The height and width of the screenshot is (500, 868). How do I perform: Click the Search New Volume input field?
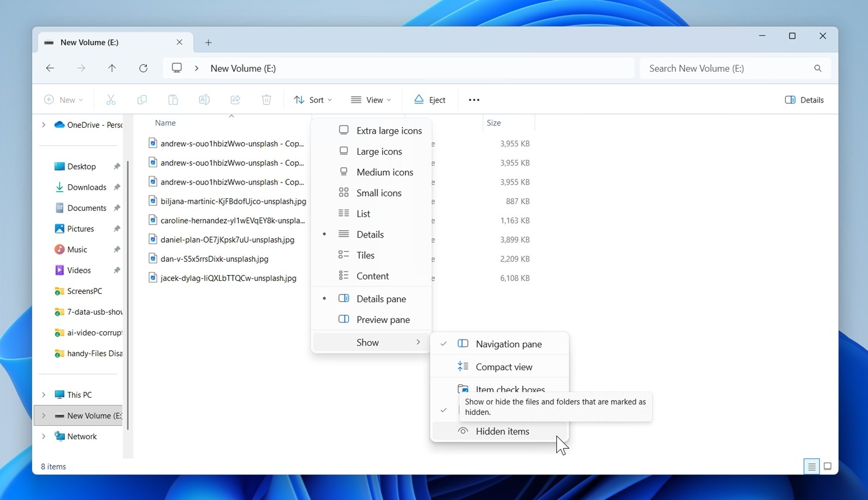point(726,68)
